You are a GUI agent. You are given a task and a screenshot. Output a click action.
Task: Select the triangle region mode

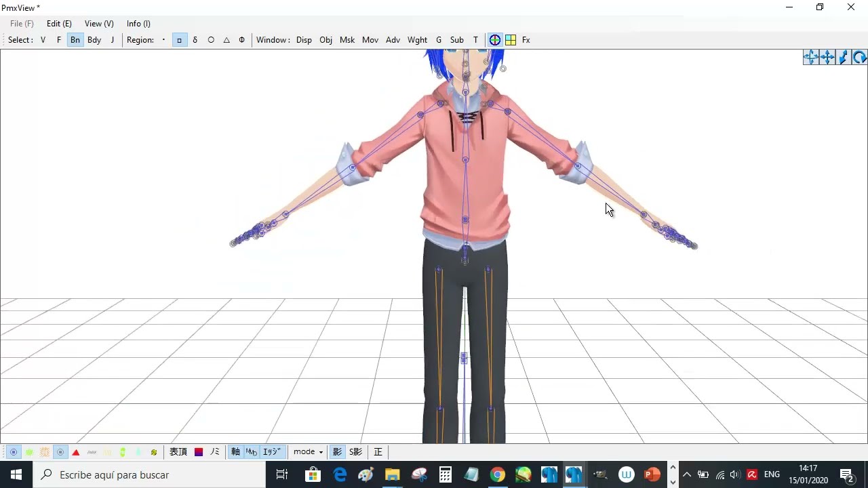click(226, 40)
